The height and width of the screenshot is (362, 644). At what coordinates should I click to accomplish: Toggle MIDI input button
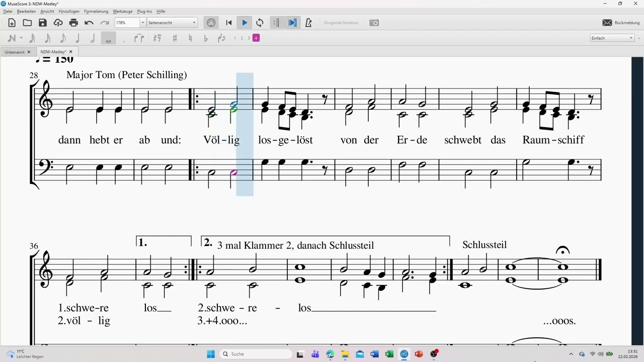[211, 23]
